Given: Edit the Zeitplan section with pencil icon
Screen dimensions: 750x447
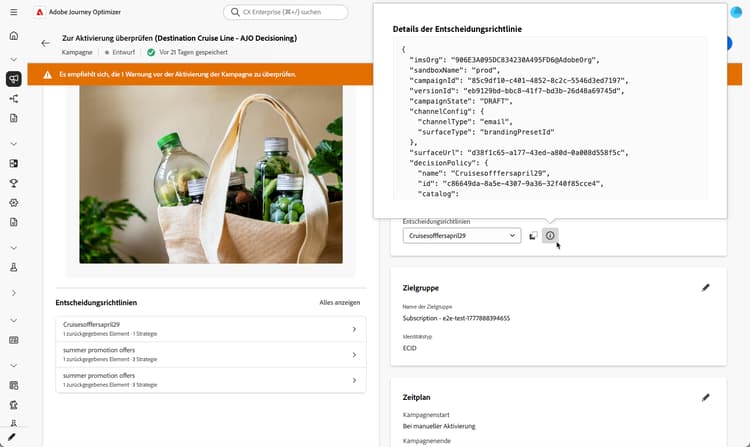Looking at the screenshot, I should click(706, 397).
